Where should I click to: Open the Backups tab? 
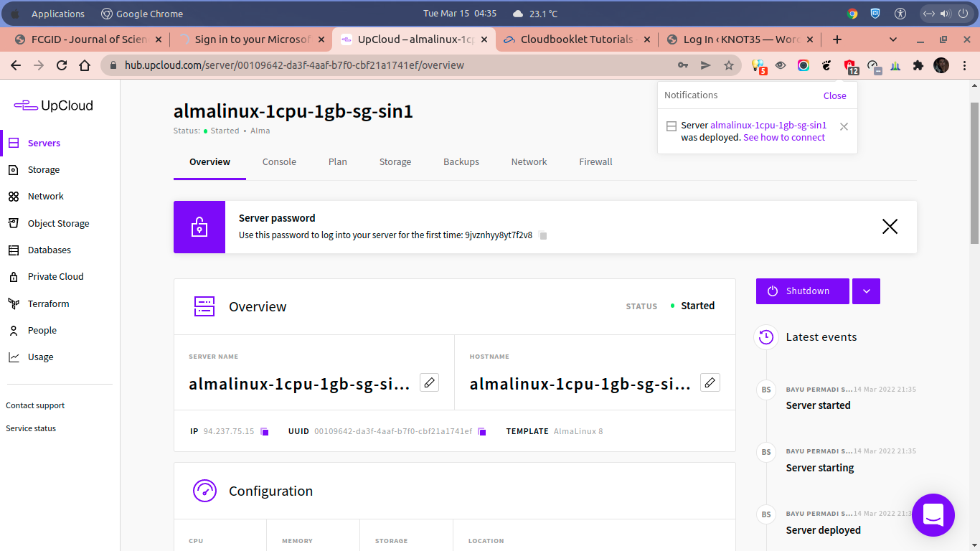coord(461,162)
